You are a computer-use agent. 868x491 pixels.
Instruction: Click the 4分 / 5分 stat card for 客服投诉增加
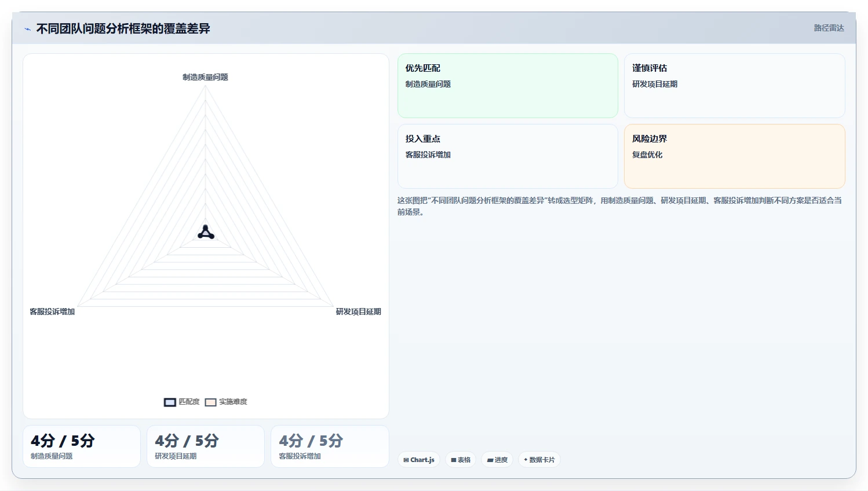click(x=330, y=446)
